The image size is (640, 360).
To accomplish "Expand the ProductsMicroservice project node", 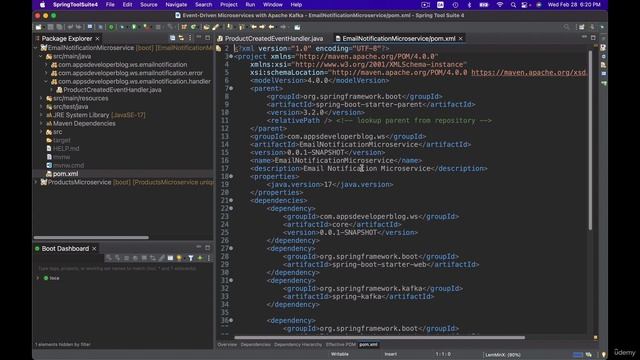I will (x=36, y=182).
